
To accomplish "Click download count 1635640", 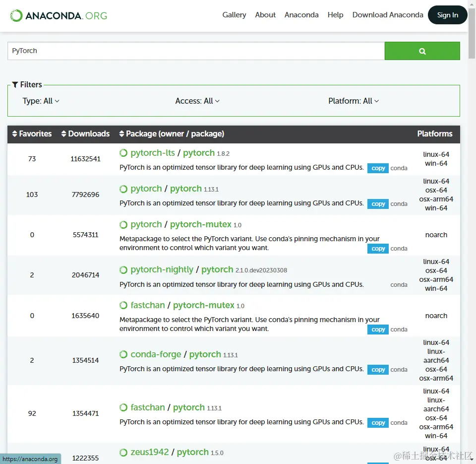I will coord(85,316).
